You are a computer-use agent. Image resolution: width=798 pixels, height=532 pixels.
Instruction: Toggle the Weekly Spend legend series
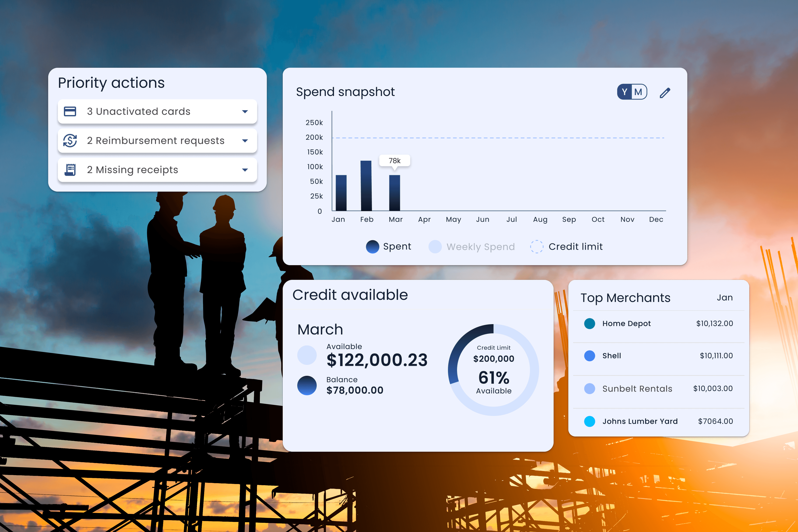pos(472,247)
